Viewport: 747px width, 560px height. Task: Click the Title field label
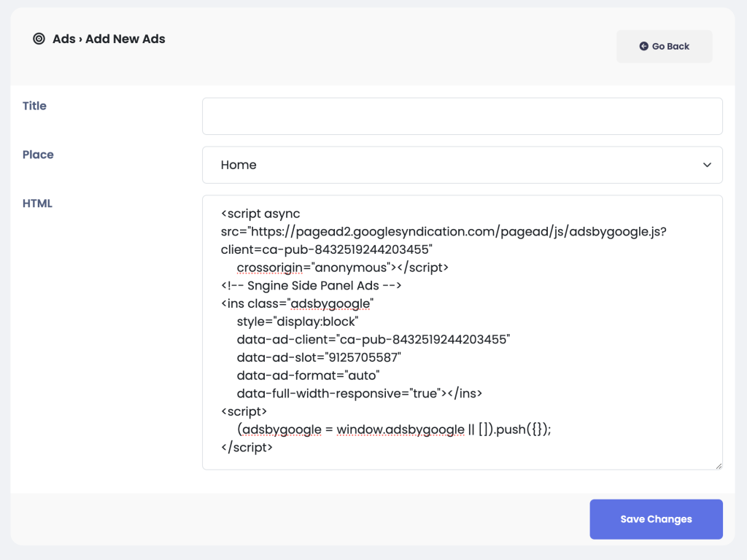(x=34, y=106)
